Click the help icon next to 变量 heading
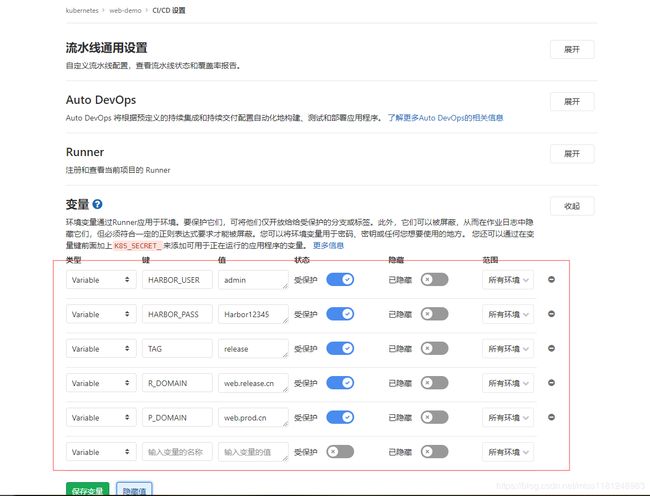Screen dimensions: 650x496 [97, 204]
